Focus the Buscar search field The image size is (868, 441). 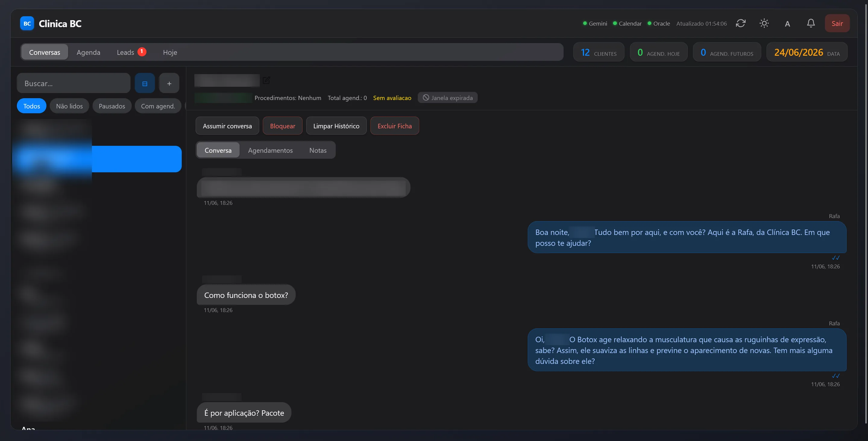(x=74, y=83)
